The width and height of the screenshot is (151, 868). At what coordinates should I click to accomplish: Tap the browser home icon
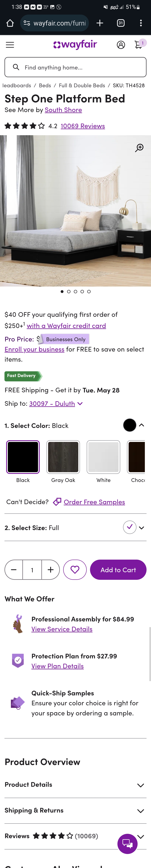10,23
